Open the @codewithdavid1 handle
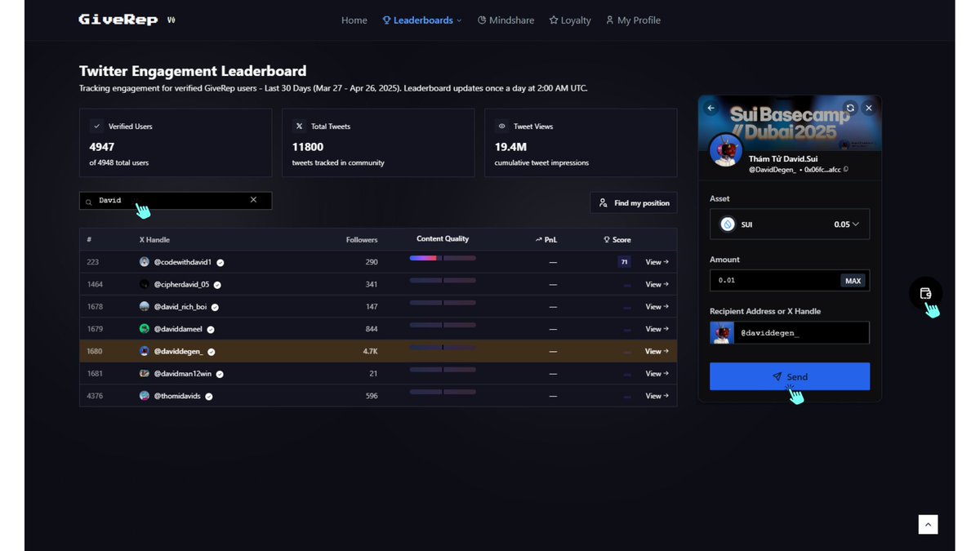Image resolution: width=980 pixels, height=551 pixels. coord(183,262)
